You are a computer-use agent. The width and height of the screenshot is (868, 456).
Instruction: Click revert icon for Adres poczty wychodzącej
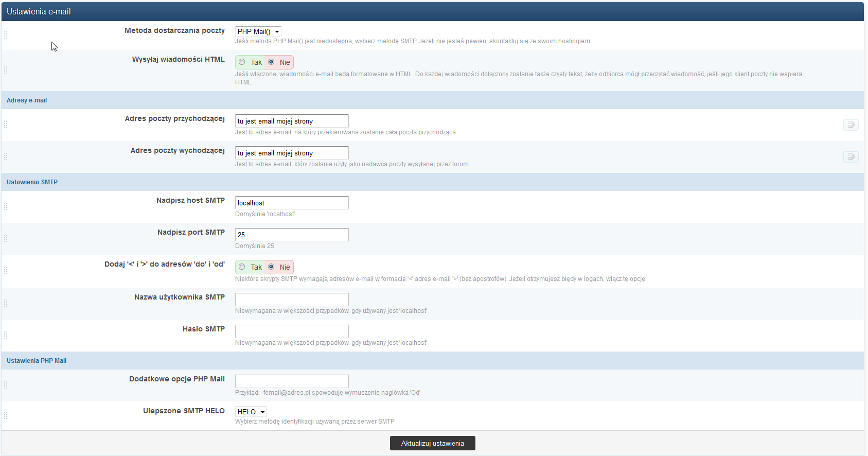851,156
